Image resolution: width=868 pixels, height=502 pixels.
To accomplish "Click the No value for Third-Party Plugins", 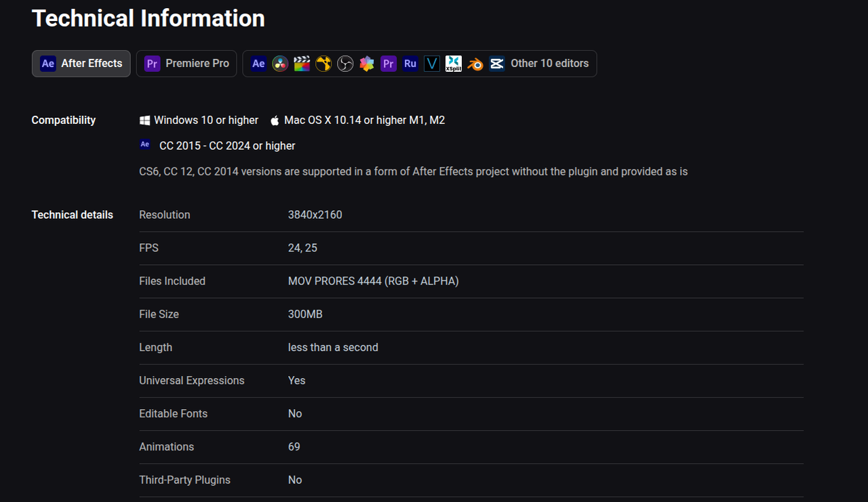I will pos(295,480).
